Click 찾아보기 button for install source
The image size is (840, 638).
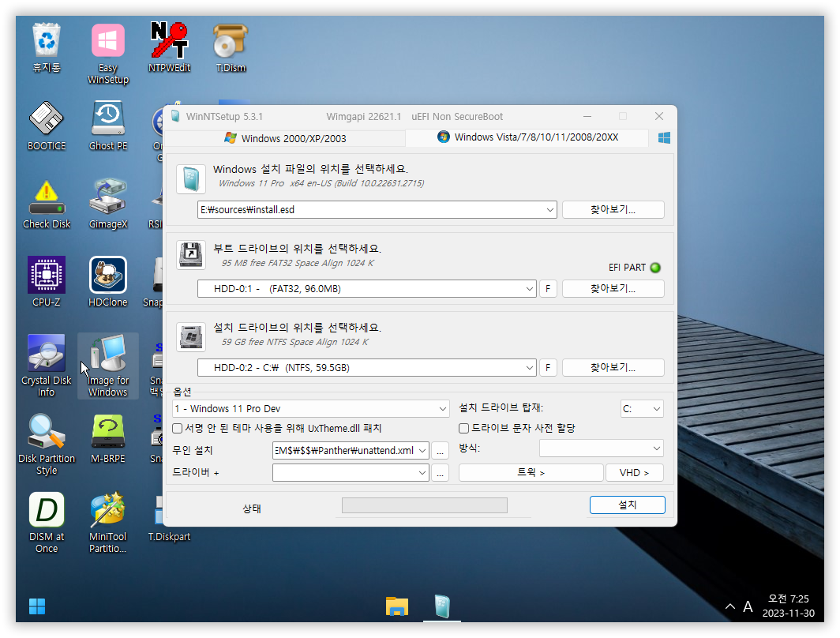[613, 209]
